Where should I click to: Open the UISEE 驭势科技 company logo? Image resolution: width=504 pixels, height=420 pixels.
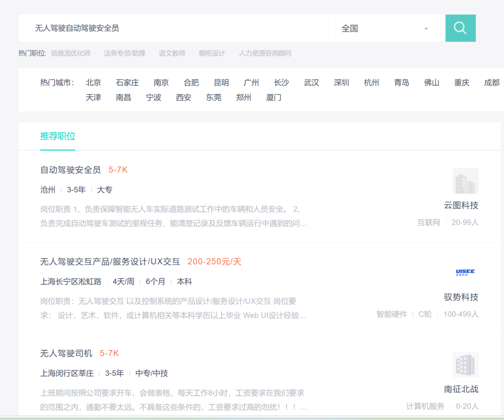[465, 273]
